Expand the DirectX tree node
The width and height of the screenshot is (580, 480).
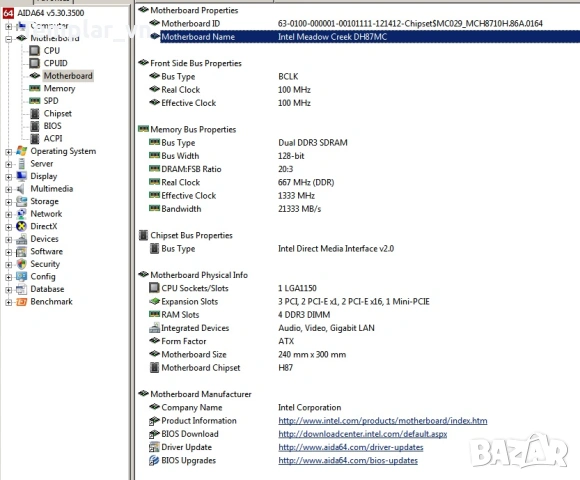coord(9,227)
